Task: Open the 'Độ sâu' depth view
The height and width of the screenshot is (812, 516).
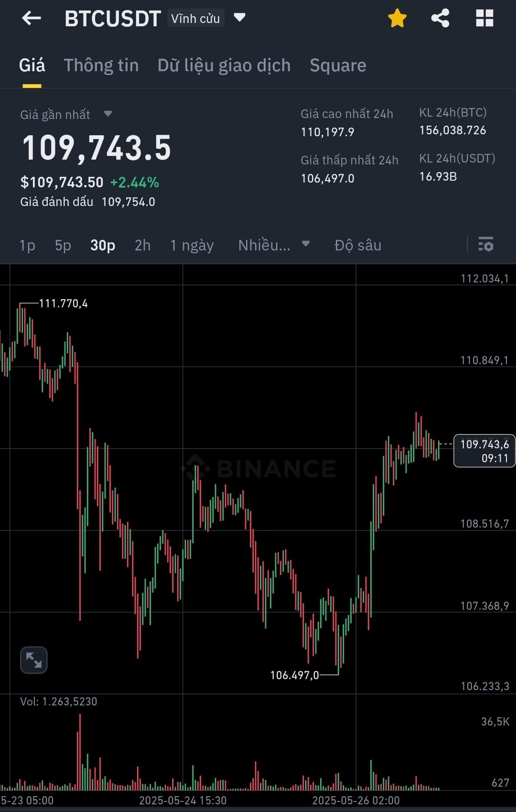Action: pyautogui.click(x=358, y=245)
